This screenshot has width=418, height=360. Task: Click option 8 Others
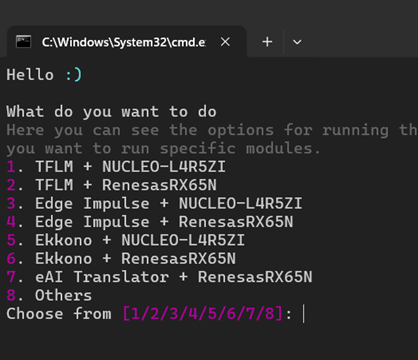click(x=49, y=295)
